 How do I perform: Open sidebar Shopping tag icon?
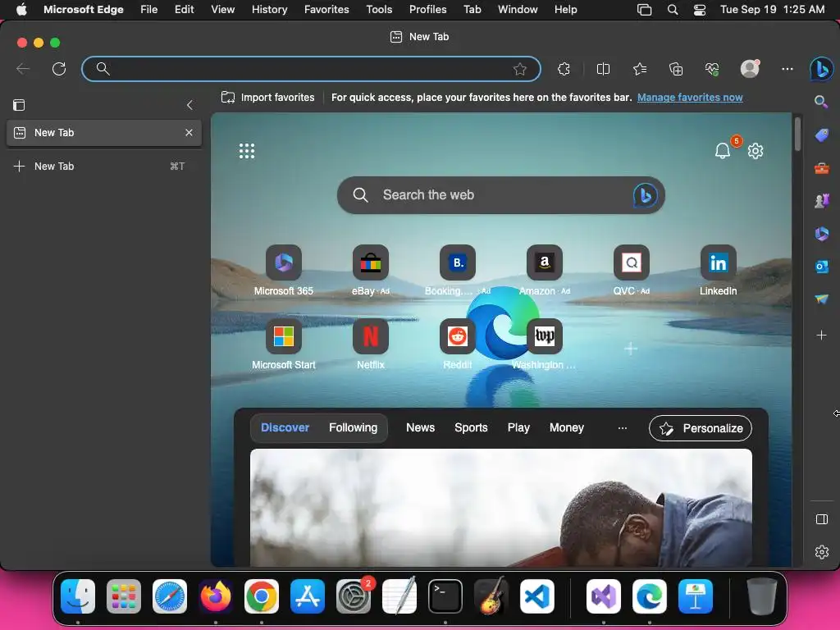(821, 135)
